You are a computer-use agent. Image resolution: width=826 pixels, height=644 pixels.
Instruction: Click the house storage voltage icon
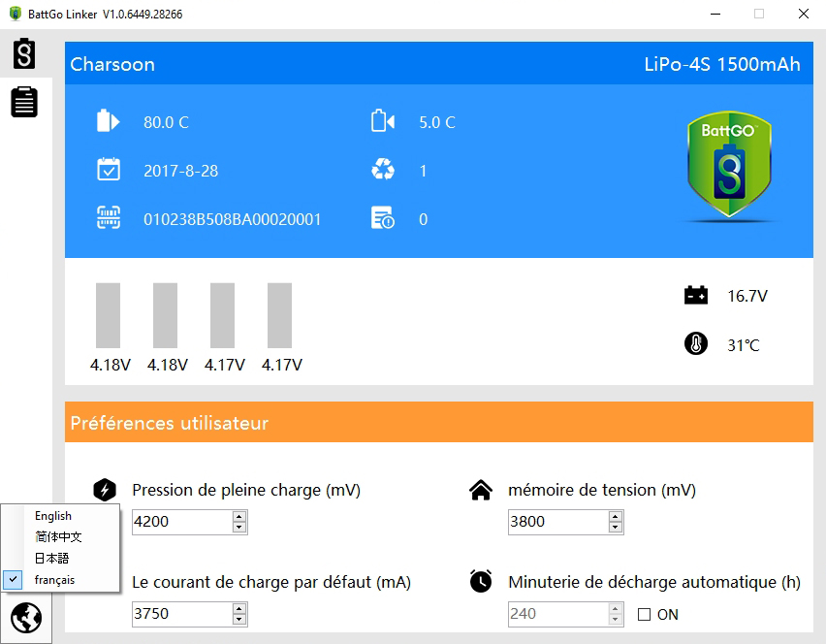[x=481, y=490]
